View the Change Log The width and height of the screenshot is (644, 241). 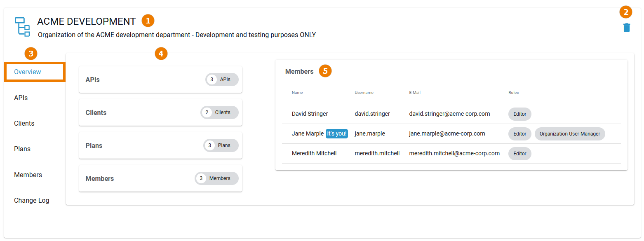point(31,200)
